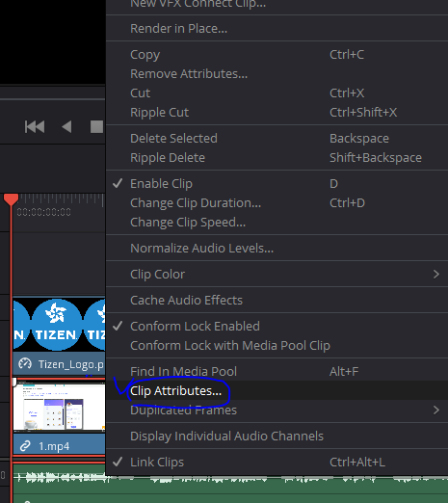Choose Normalize Audio Levels… option
This screenshot has width=448, height=503.
pos(277,249)
